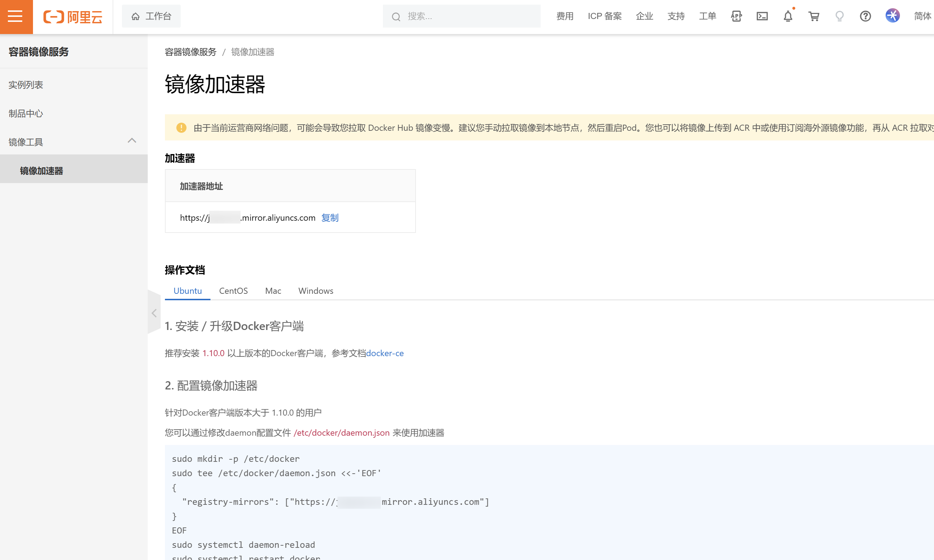934x560 pixels.
Task: Open the notifications bell
Action: pos(787,16)
